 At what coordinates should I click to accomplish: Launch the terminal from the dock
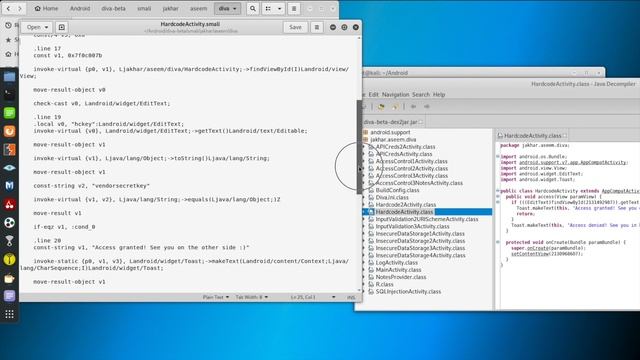[9, 95]
